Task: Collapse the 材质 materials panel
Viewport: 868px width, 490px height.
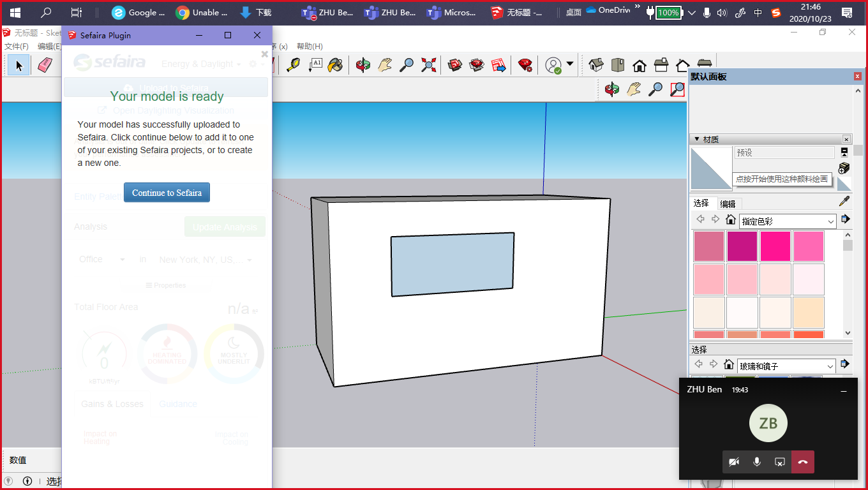Action: (696, 139)
